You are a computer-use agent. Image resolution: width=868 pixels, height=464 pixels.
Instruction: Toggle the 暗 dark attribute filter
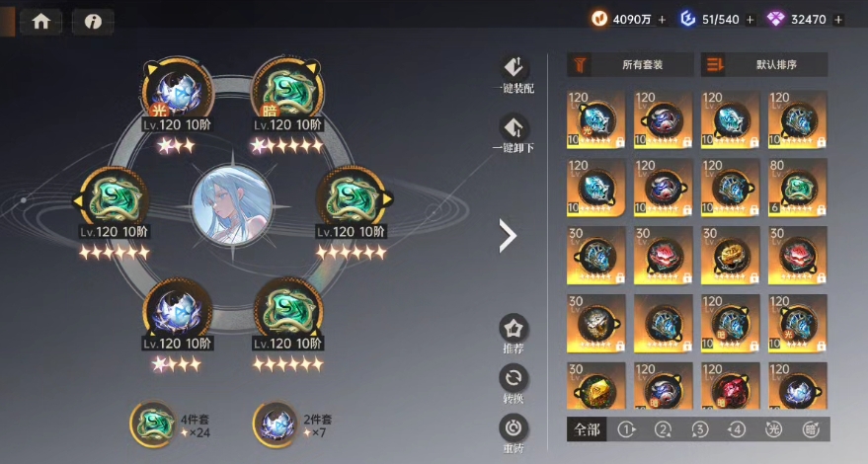811,429
